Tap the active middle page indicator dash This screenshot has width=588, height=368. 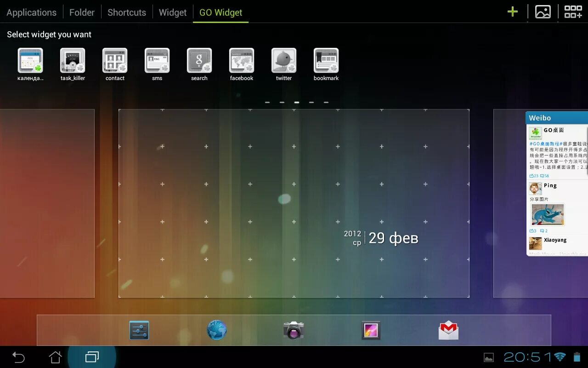click(x=297, y=102)
